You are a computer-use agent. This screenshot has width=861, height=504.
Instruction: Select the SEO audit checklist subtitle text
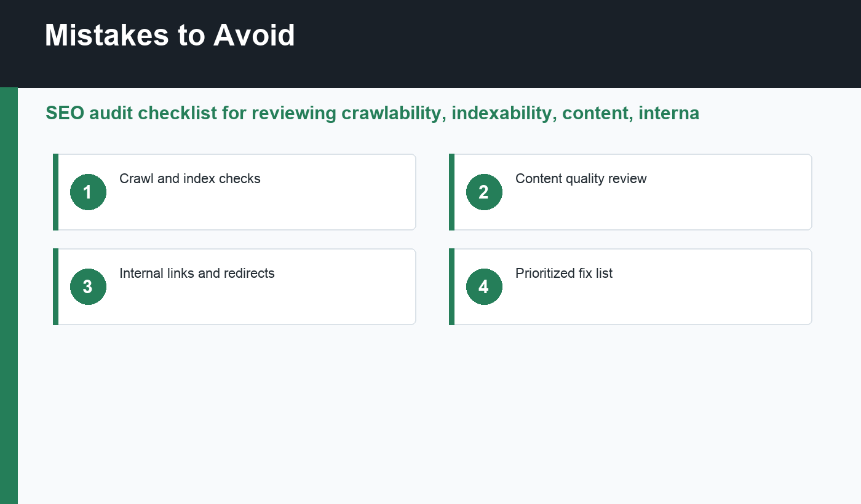[372, 113]
